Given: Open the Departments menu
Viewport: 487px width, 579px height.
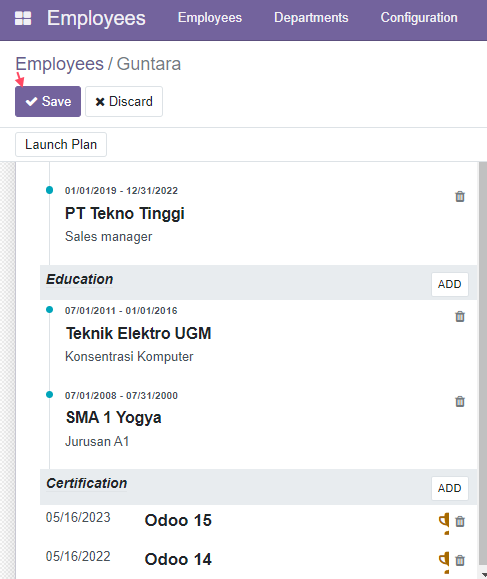Looking at the screenshot, I should [x=311, y=18].
